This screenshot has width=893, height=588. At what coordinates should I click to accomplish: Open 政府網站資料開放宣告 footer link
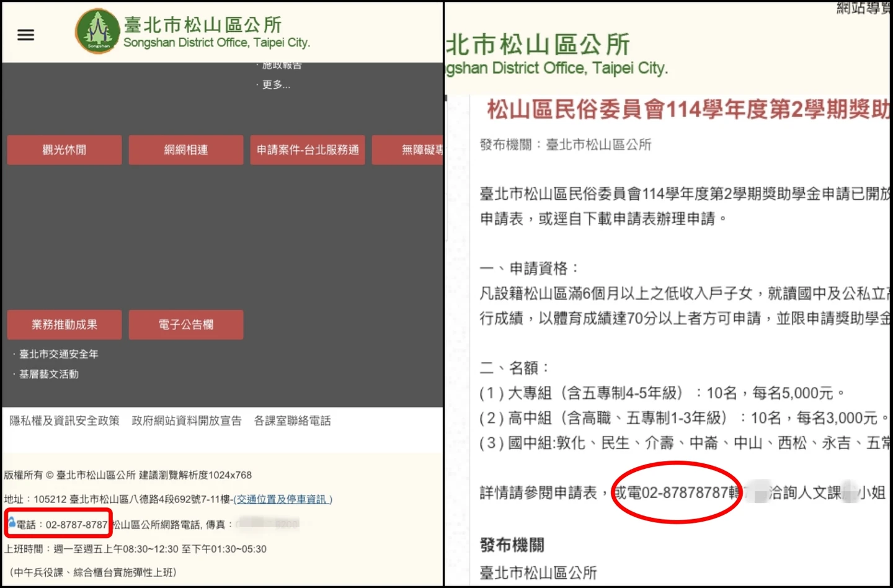point(187,421)
